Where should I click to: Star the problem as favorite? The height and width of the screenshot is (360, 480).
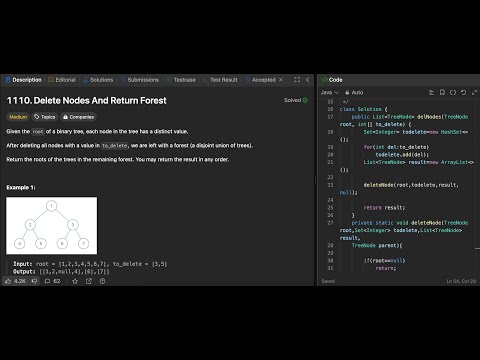(75, 281)
